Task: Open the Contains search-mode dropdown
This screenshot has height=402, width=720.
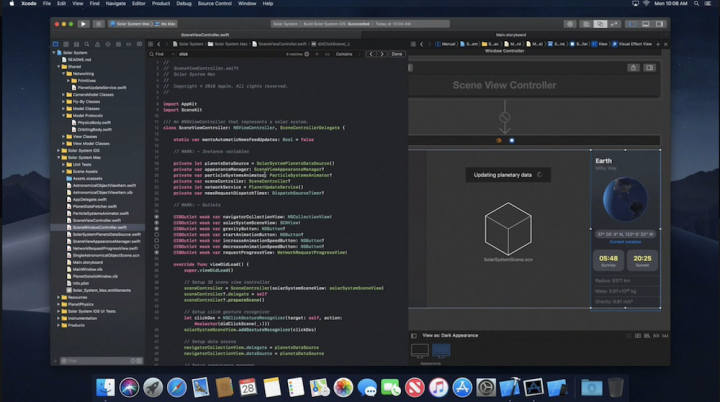Action: coord(346,54)
